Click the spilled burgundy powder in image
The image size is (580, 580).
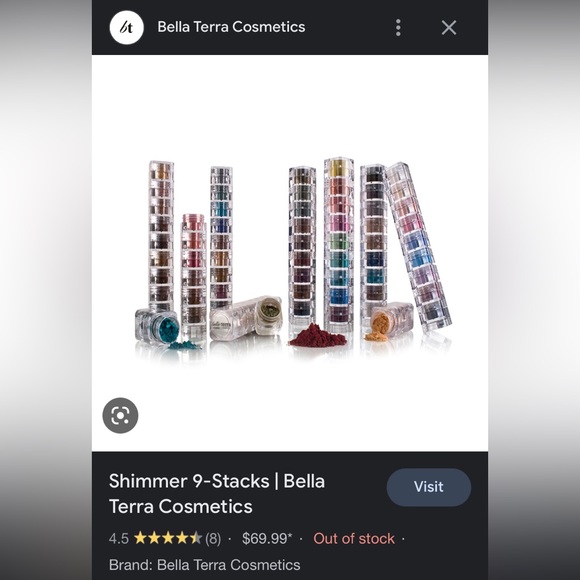317,336
